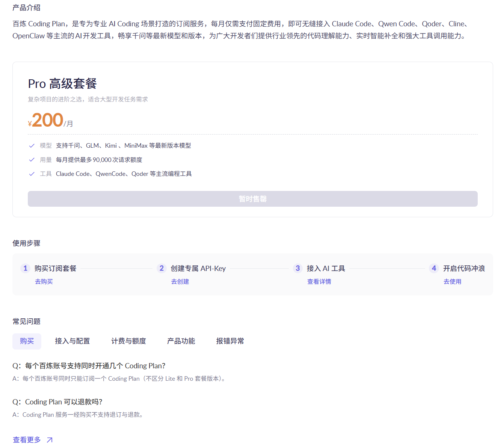Image resolution: width=501 pixels, height=448 pixels.
Task: Click step number 4 circle
Action: tap(434, 268)
